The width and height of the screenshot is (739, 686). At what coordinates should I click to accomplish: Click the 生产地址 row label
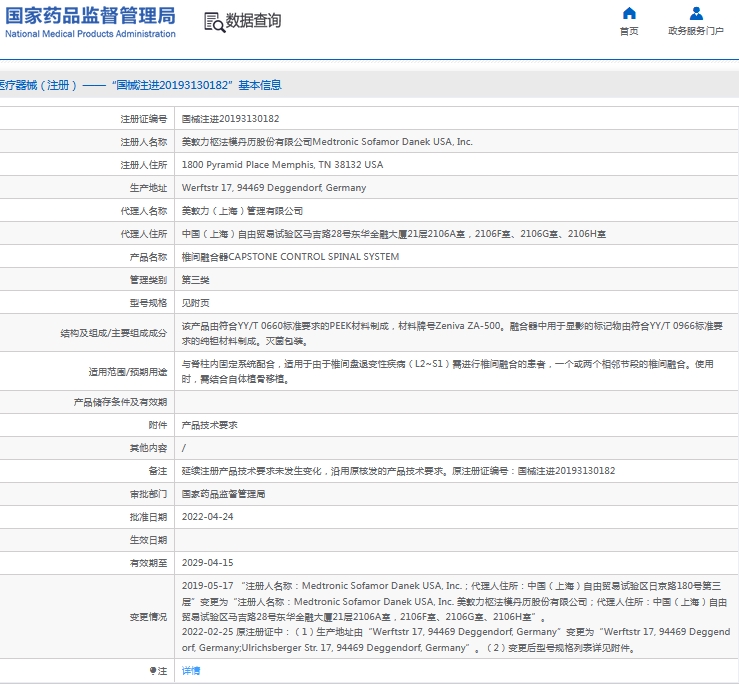pos(148,188)
